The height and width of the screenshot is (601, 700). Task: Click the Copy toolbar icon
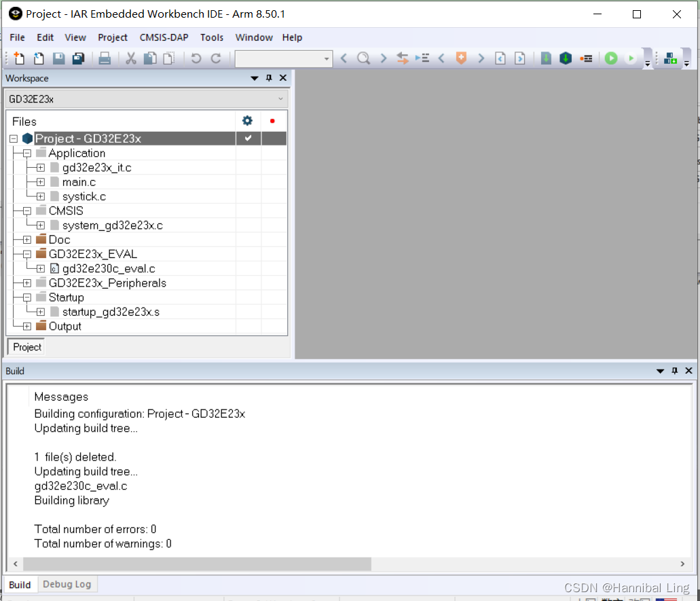[x=150, y=58]
